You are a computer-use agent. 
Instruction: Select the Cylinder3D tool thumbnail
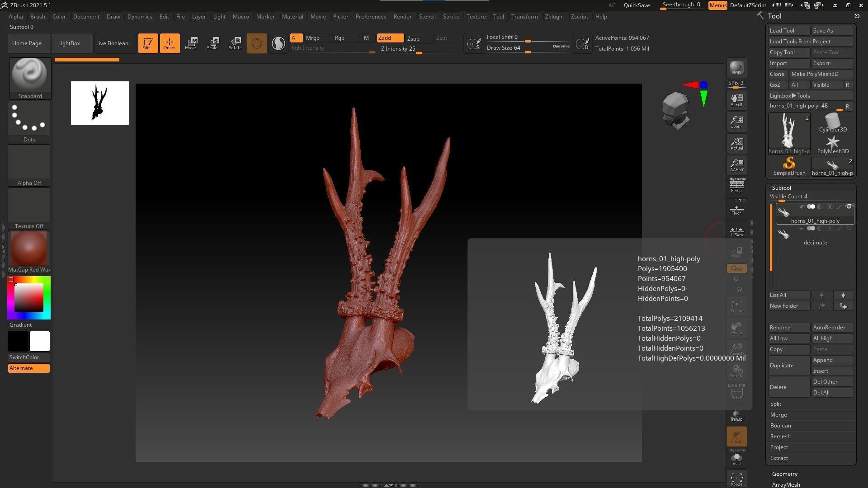832,123
